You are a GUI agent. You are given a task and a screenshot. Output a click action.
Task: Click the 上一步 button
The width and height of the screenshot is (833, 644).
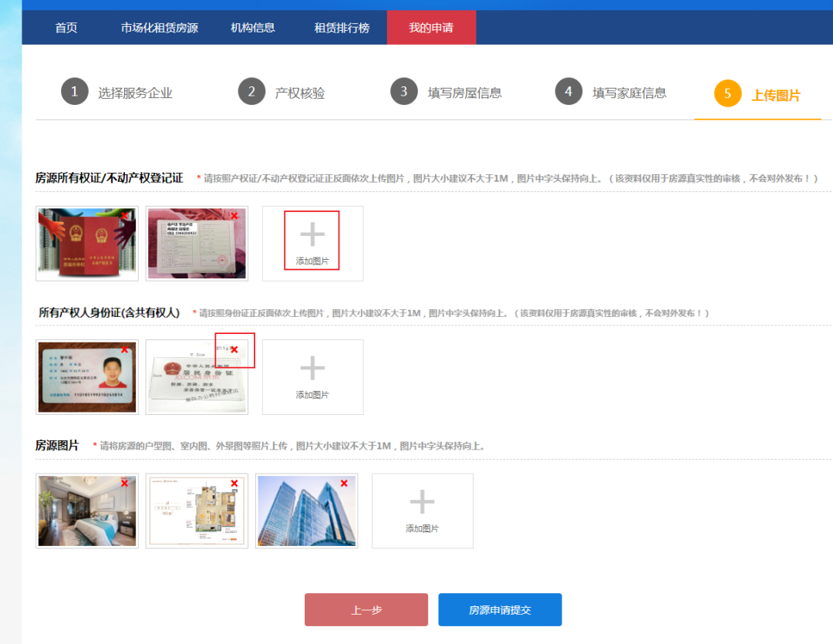click(366, 610)
